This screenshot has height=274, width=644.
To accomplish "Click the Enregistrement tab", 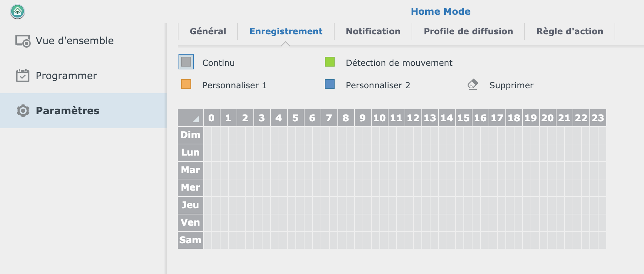I will (x=286, y=32).
